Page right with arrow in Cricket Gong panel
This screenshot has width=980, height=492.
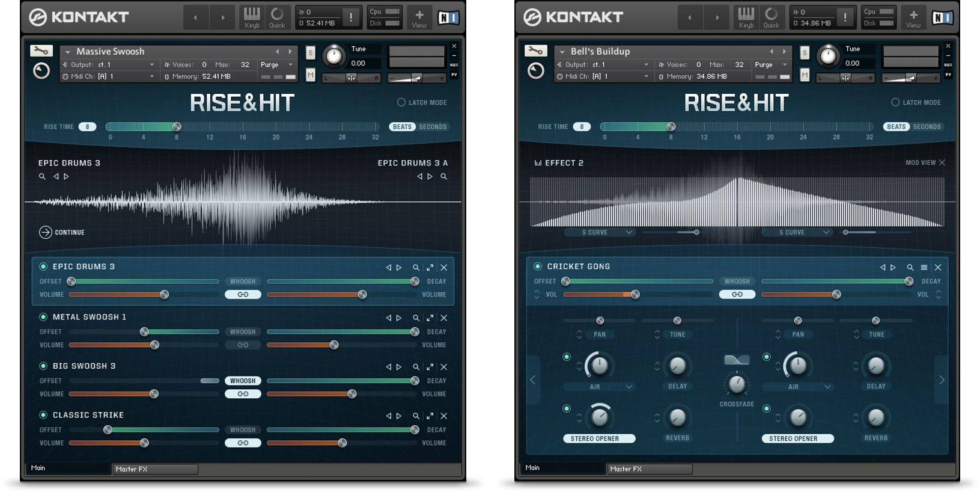click(x=942, y=380)
